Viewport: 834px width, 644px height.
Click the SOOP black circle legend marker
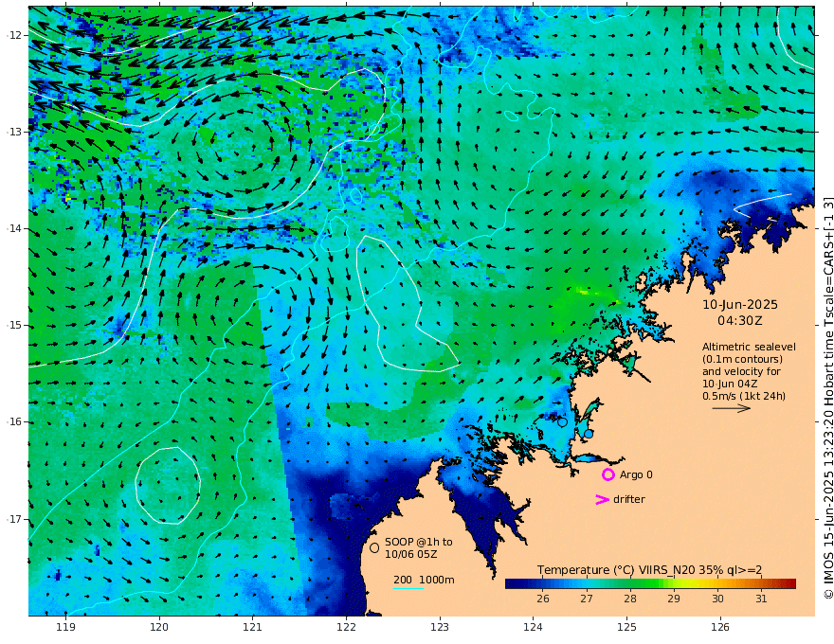pyautogui.click(x=374, y=547)
